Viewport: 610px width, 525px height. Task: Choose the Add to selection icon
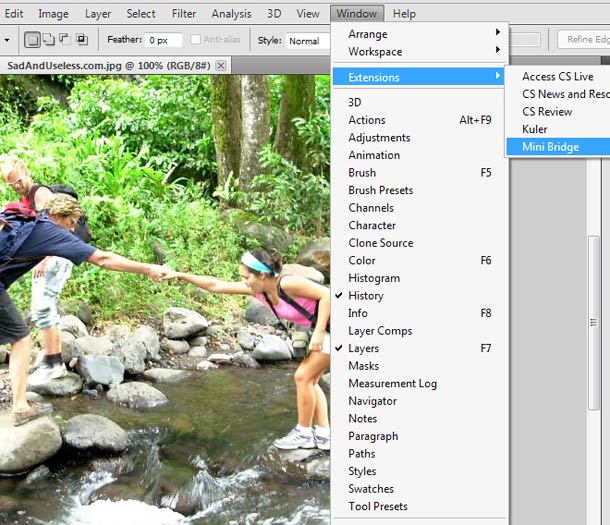[49, 40]
